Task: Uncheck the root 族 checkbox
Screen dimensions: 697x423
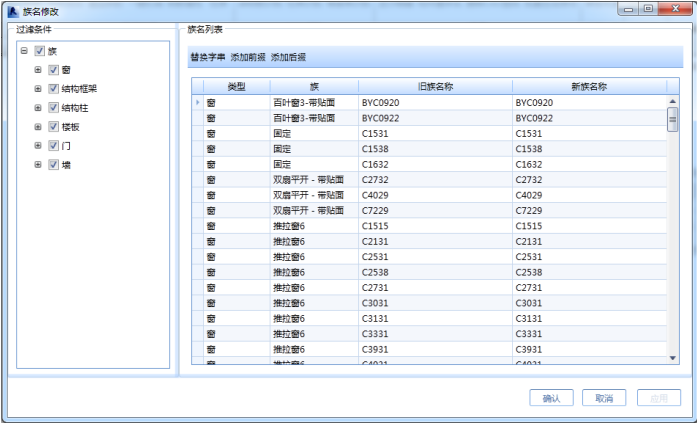Action: pos(40,51)
